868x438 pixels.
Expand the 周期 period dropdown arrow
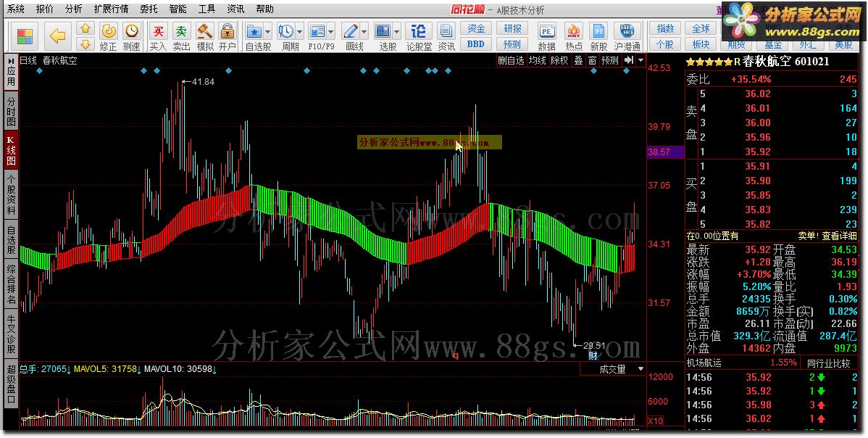tap(299, 32)
